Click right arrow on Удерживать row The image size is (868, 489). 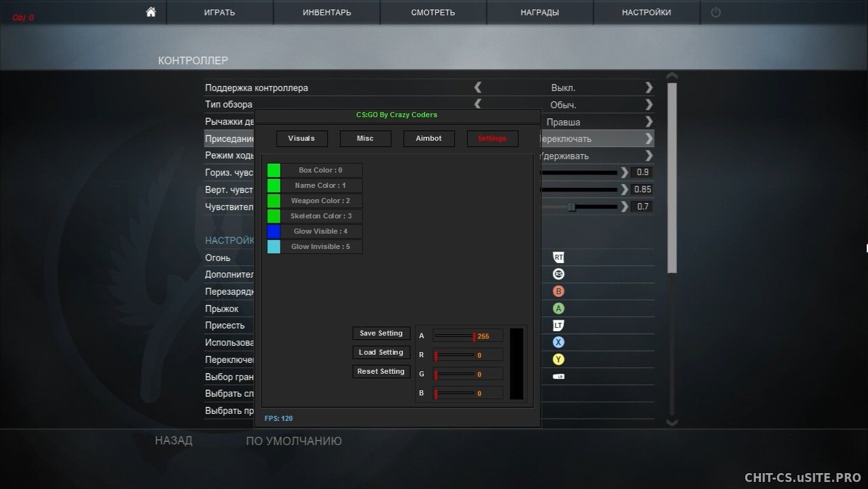648,155
